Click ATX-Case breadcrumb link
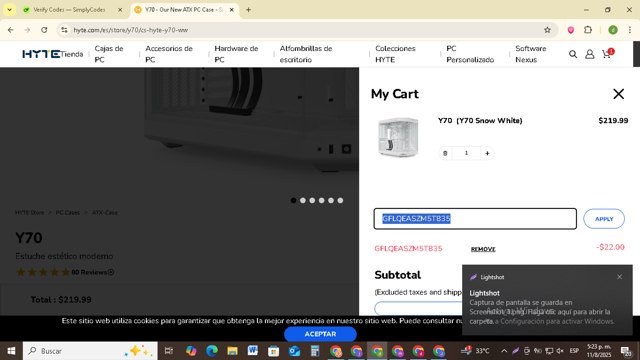 104,212
